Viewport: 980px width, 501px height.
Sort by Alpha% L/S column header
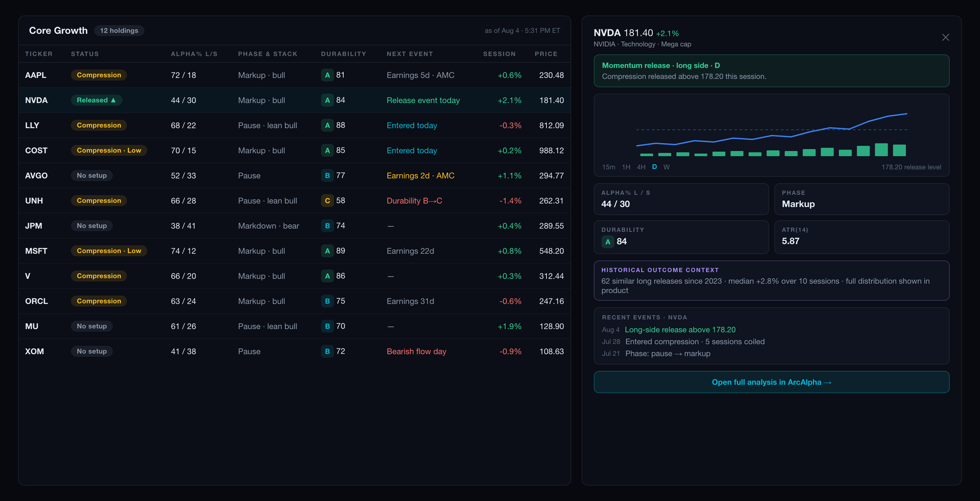point(194,54)
